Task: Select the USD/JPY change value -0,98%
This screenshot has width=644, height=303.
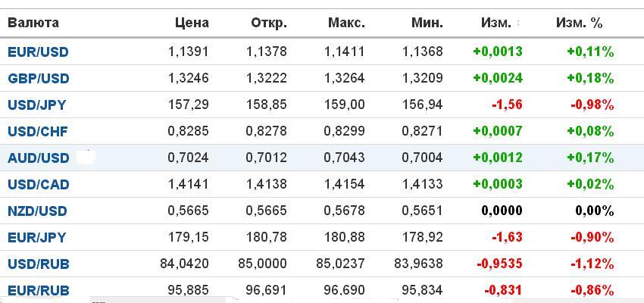Action: point(592,105)
